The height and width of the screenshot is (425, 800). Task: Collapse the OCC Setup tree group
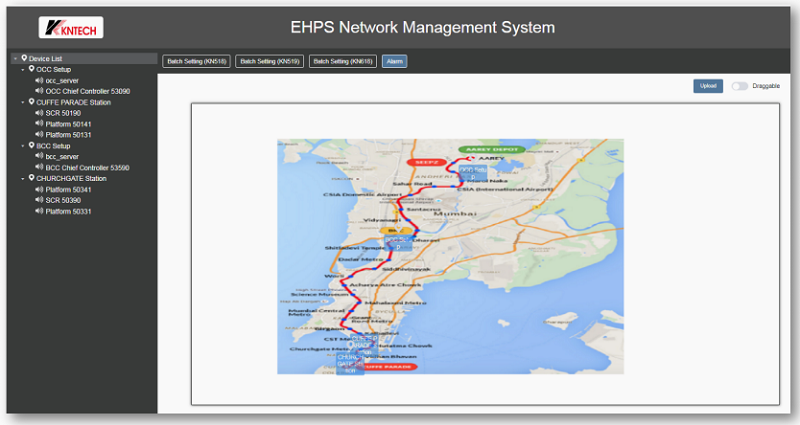click(22, 70)
